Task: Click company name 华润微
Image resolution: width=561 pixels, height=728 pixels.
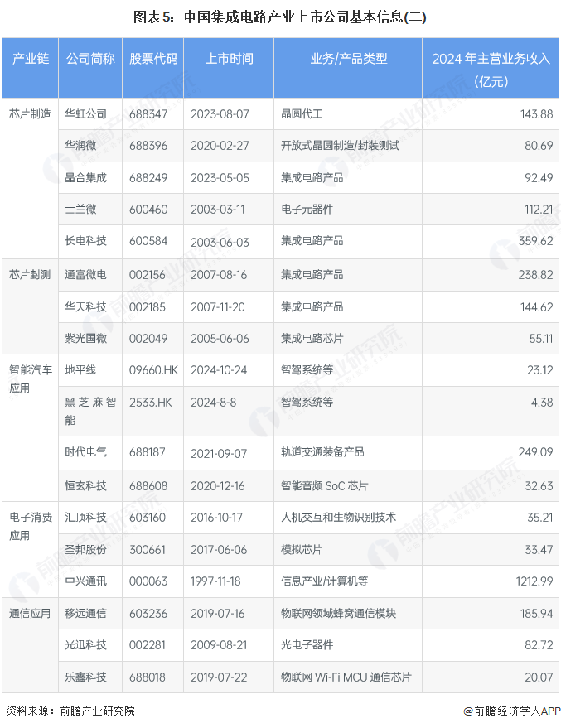Action: (80, 146)
